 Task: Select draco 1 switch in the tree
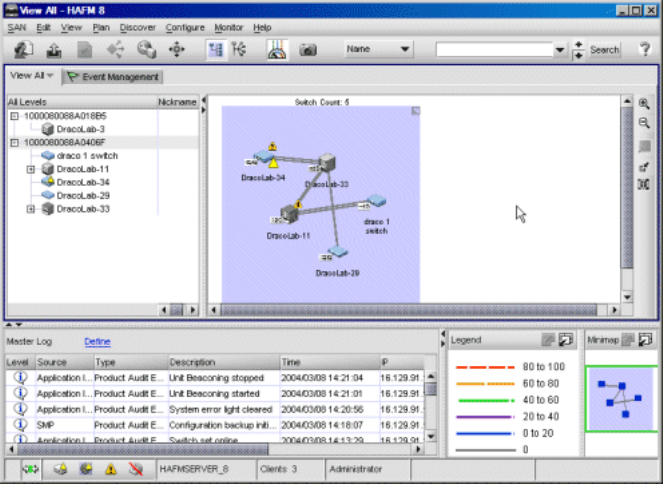coord(87,156)
